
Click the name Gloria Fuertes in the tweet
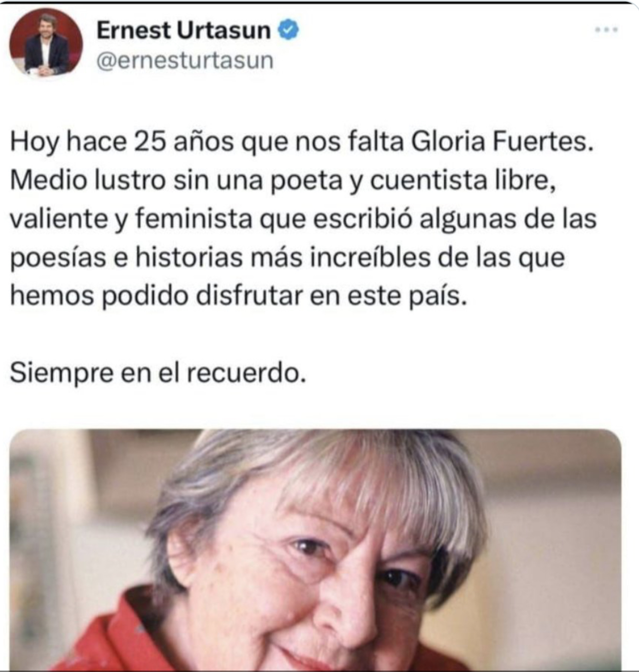(x=502, y=142)
